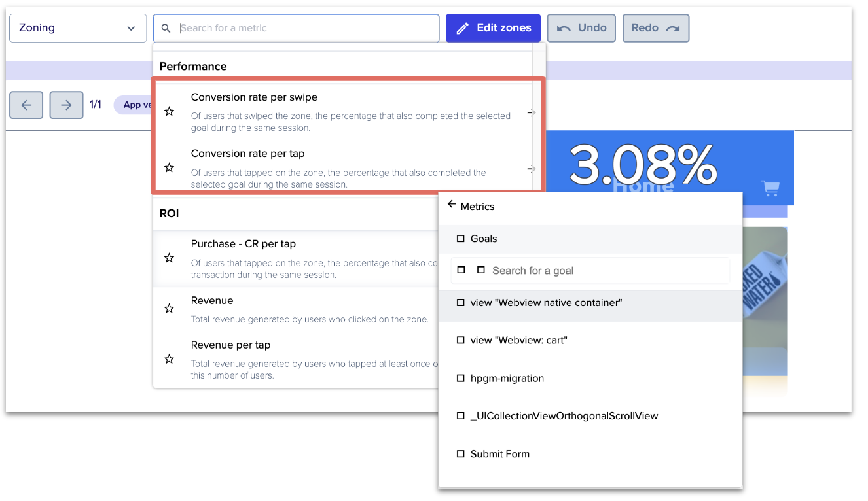Screen dimensions: 868x501
Task: Click the cart icon on the blue zone overlay
Action: point(770,188)
